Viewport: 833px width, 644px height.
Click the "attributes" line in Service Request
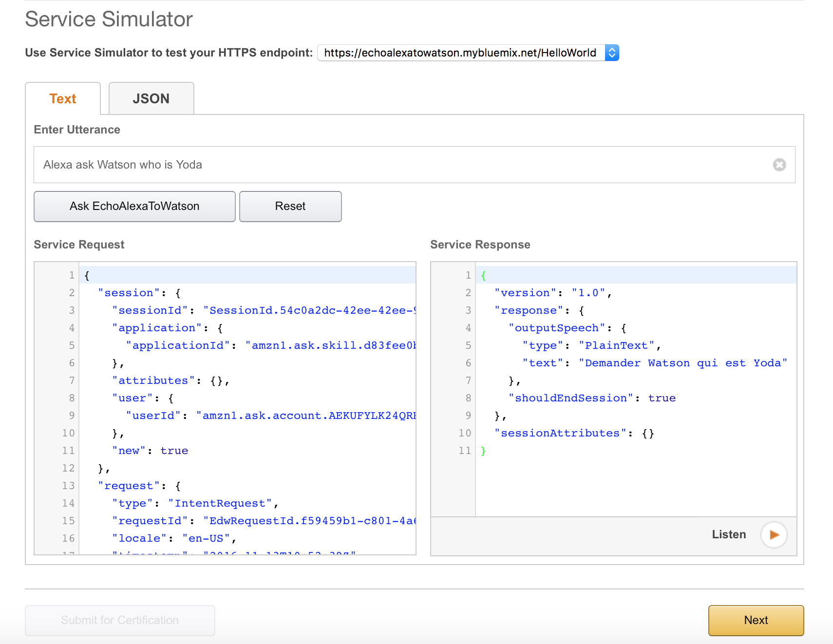coord(170,380)
